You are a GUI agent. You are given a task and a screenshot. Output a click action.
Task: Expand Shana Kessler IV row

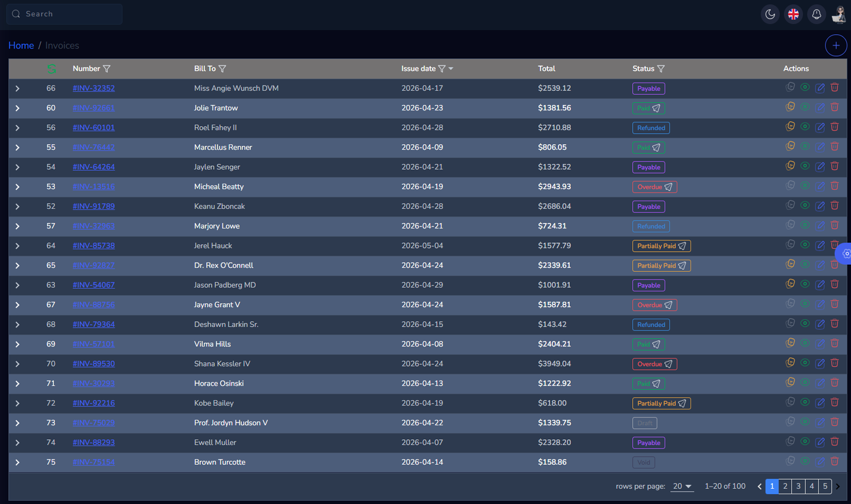17,364
